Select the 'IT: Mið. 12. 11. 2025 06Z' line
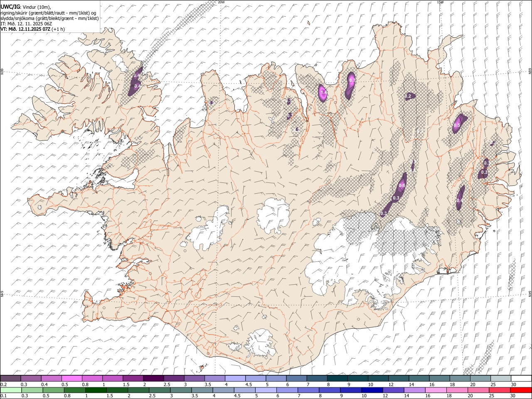 coord(26,24)
